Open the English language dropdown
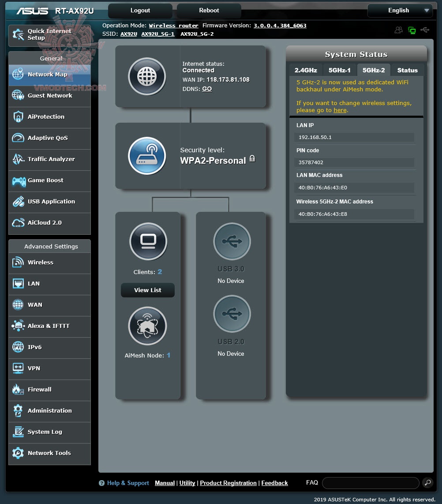This screenshot has height=504, width=442. pyautogui.click(x=400, y=10)
